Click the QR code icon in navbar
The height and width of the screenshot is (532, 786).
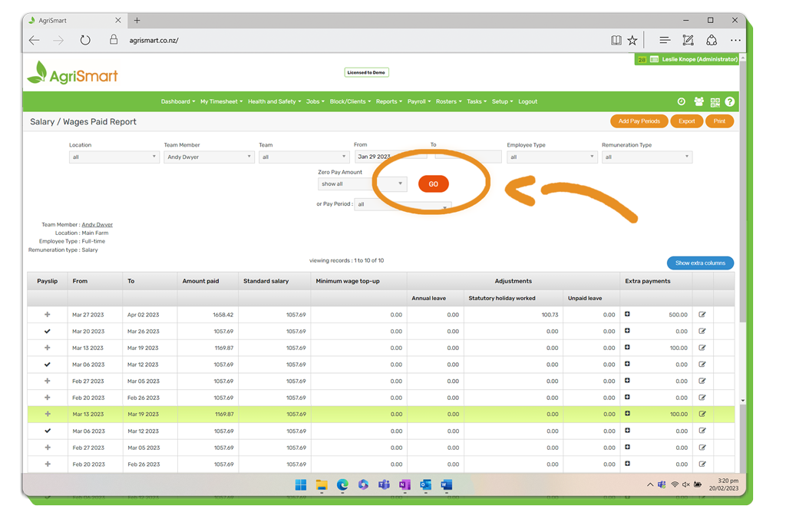click(x=715, y=101)
